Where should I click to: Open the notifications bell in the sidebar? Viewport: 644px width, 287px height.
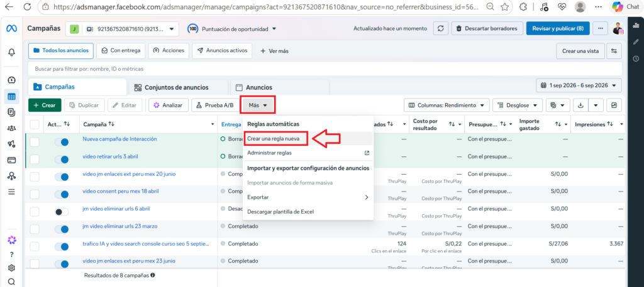click(11, 53)
